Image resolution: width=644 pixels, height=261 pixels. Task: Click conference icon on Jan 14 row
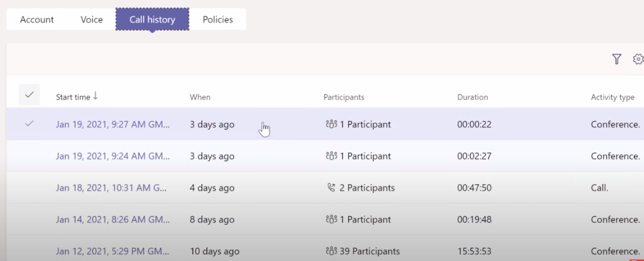pos(331,220)
